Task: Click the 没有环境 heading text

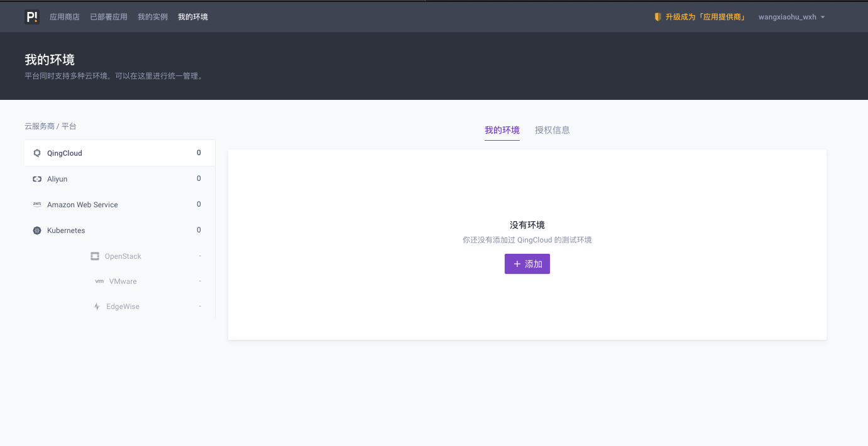Action: pyautogui.click(x=527, y=225)
